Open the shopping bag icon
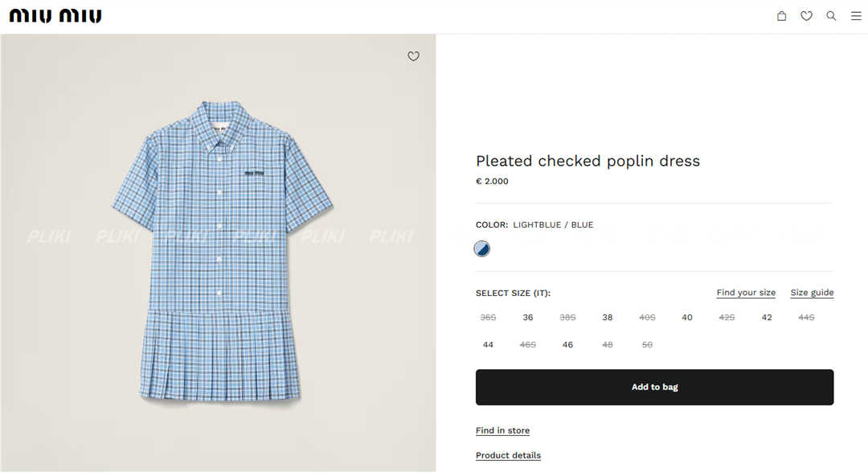This screenshot has width=868, height=473. coord(781,16)
